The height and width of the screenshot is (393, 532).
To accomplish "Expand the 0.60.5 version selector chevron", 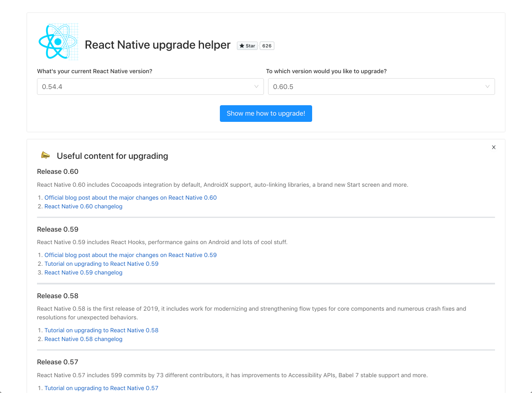I will pyautogui.click(x=487, y=87).
